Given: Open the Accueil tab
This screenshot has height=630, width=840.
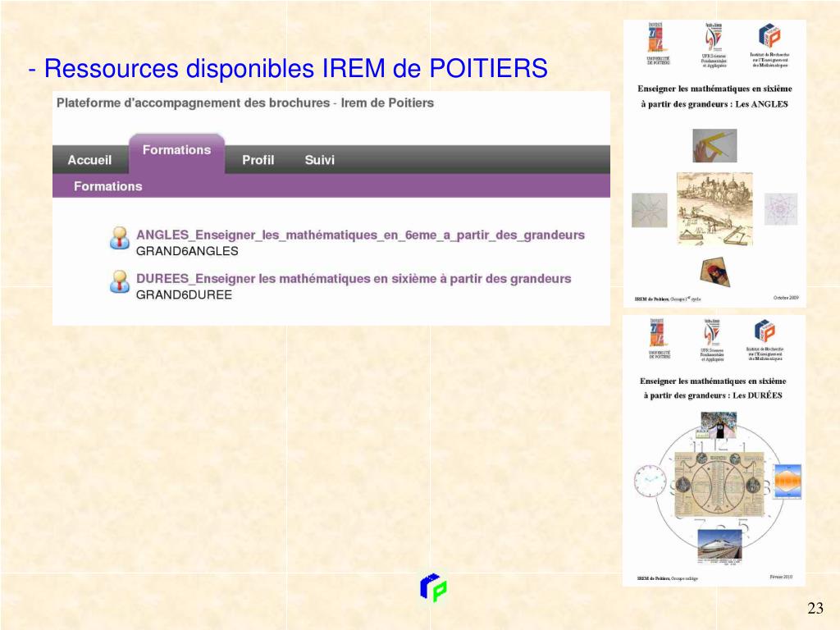Looking at the screenshot, I should (x=89, y=160).
